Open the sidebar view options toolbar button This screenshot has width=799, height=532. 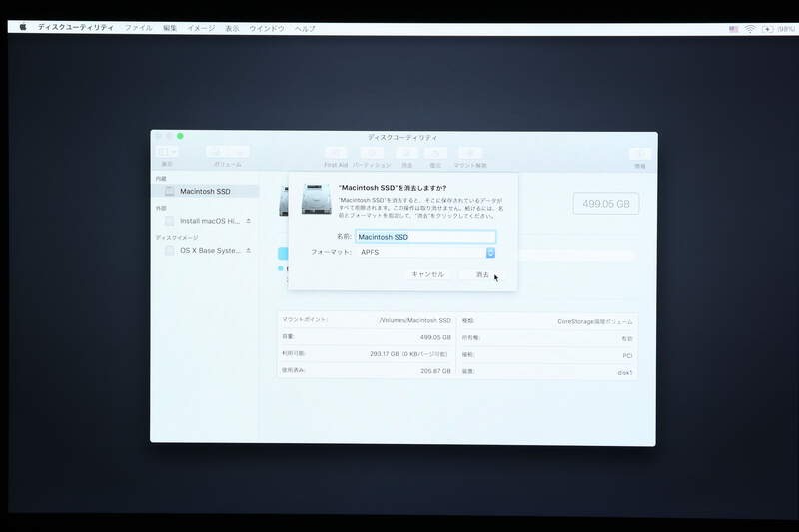[x=167, y=152]
